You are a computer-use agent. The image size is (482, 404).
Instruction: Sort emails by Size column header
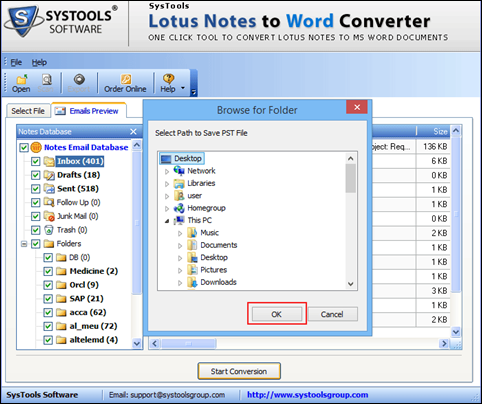(433, 131)
